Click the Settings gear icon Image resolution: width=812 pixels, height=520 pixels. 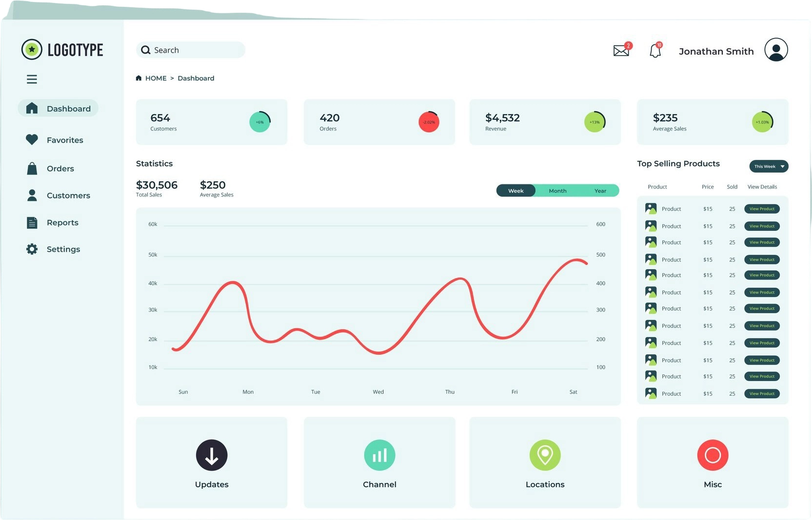tap(32, 249)
